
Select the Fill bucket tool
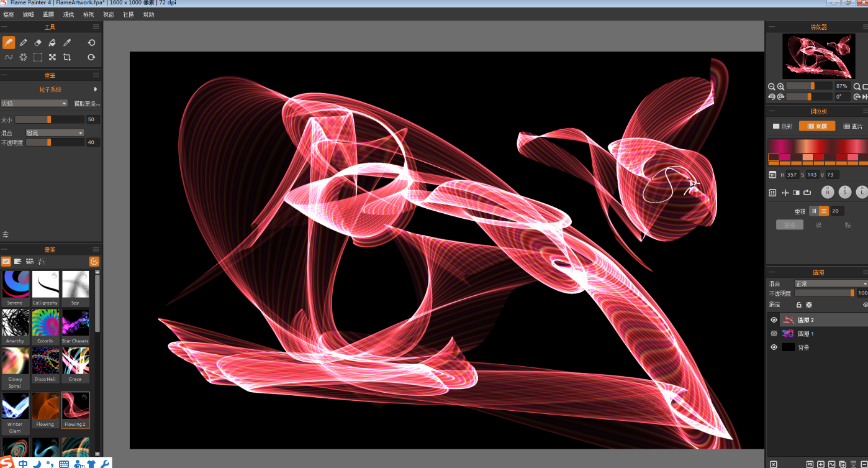pos(52,42)
